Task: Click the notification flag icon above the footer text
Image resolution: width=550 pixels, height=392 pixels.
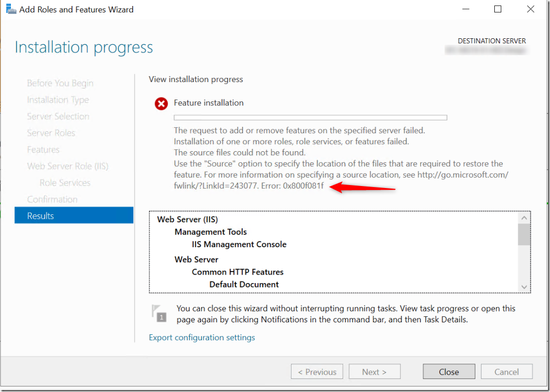Action: click(159, 313)
